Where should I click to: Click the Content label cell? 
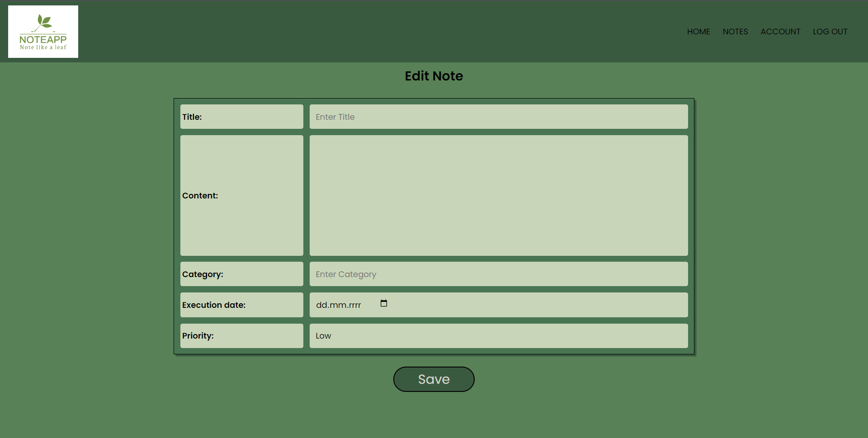tap(241, 195)
